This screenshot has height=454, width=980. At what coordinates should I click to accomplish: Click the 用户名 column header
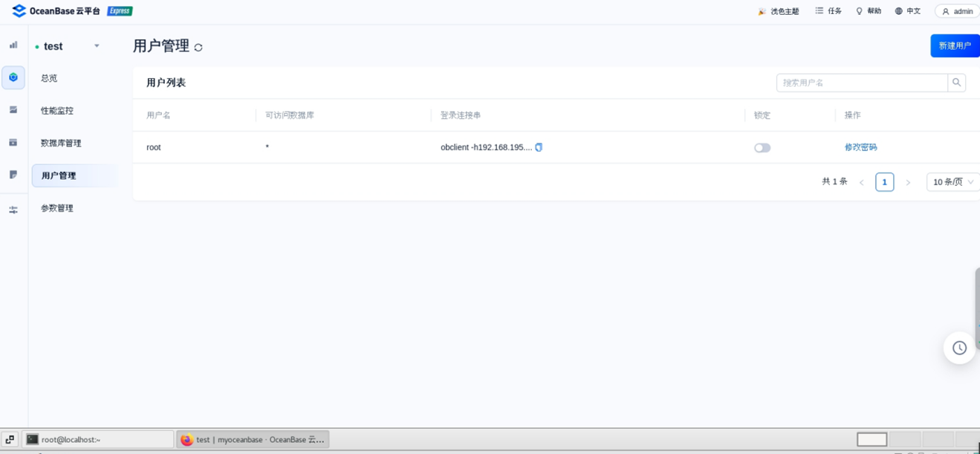tap(158, 115)
